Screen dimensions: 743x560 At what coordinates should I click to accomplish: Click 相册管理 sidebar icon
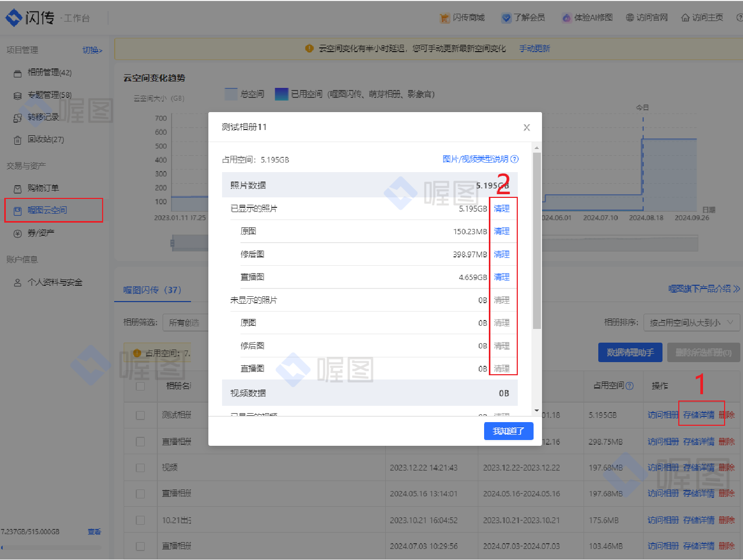point(17,73)
